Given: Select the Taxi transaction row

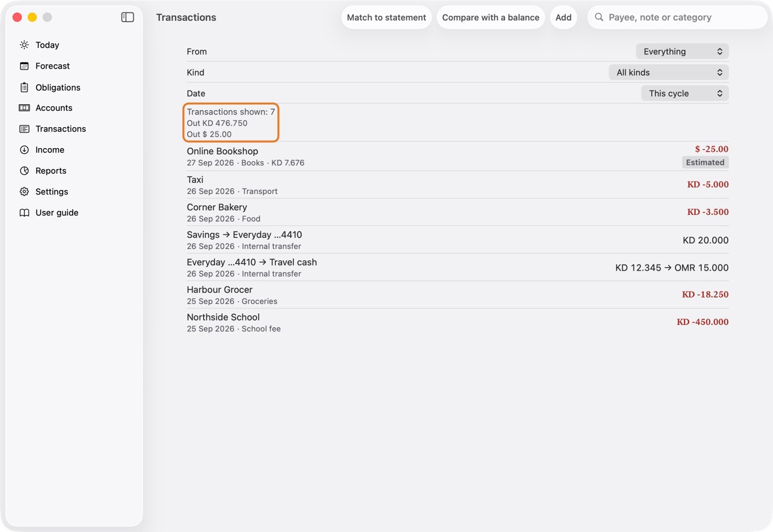Looking at the screenshot, I should pyautogui.click(x=457, y=185).
